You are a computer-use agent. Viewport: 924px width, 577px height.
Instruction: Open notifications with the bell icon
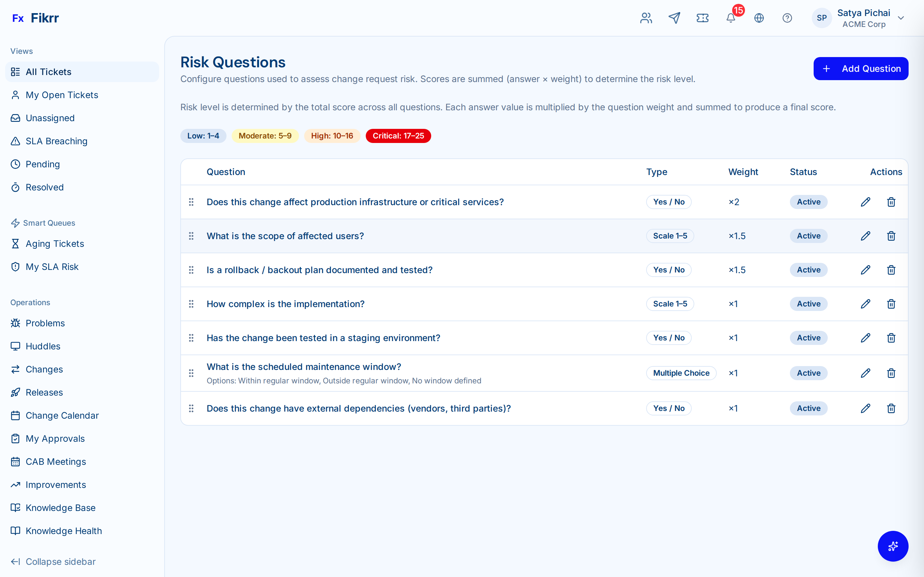tap(731, 18)
